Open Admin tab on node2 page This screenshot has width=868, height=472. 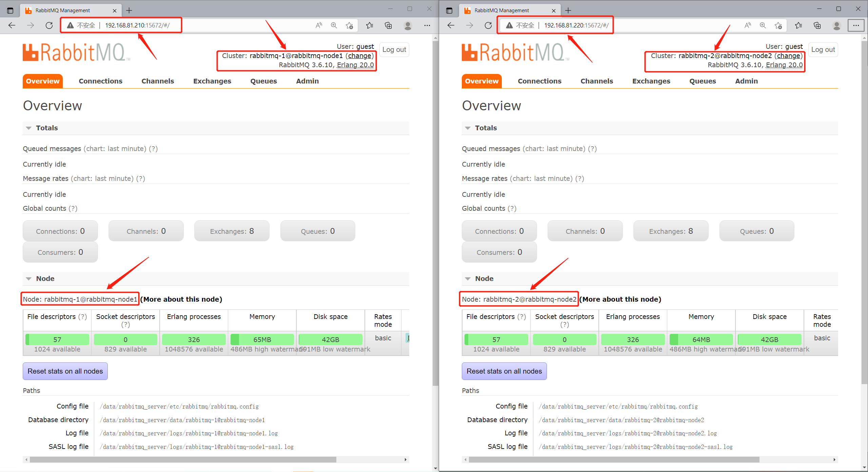[747, 81]
